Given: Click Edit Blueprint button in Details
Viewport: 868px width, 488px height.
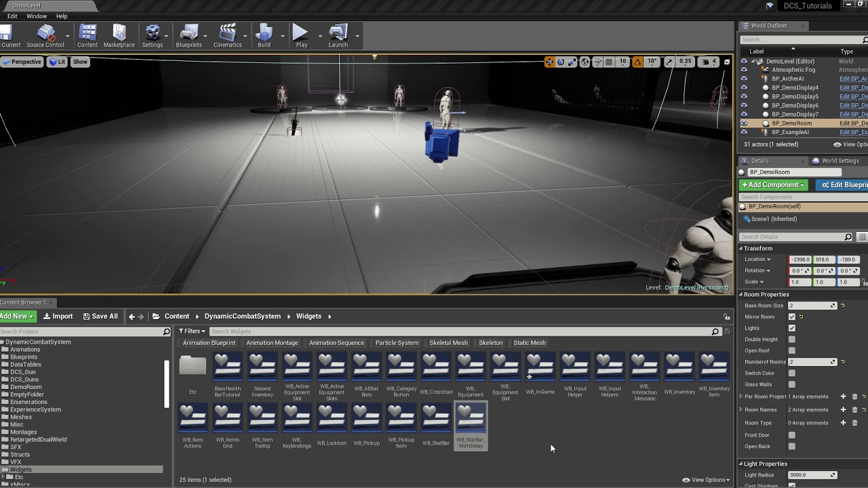Looking at the screenshot, I should pos(842,185).
